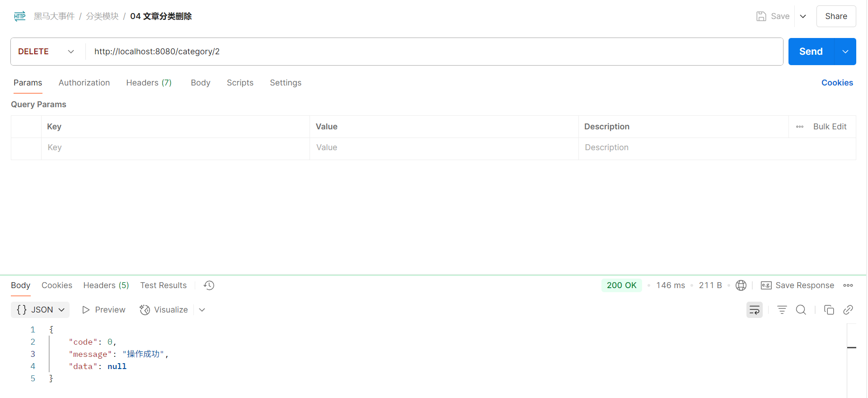
Task: Open response more options ellipsis menu
Action: (848, 285)
